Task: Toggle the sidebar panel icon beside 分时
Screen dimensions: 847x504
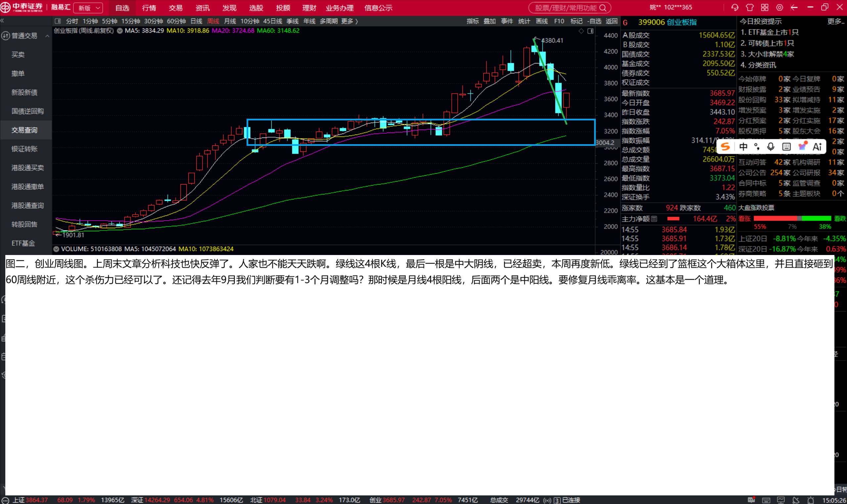Action: 58,21
